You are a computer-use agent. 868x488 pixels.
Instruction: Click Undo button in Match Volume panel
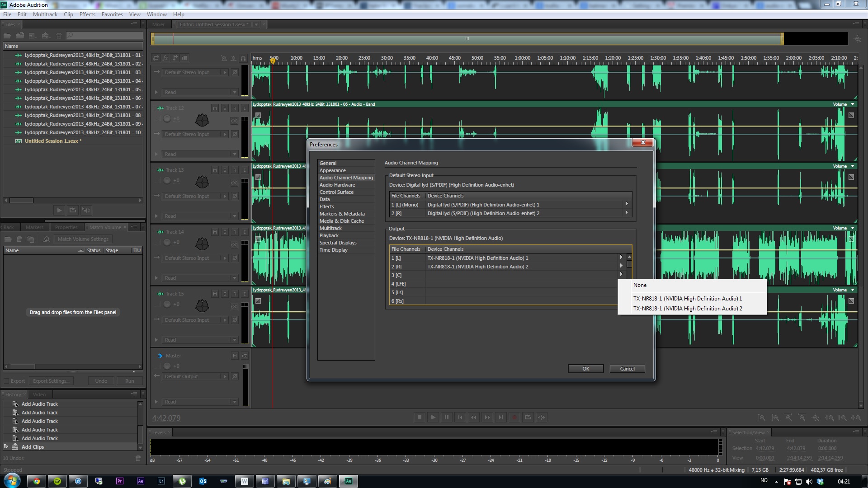click(x=101, y=381)
